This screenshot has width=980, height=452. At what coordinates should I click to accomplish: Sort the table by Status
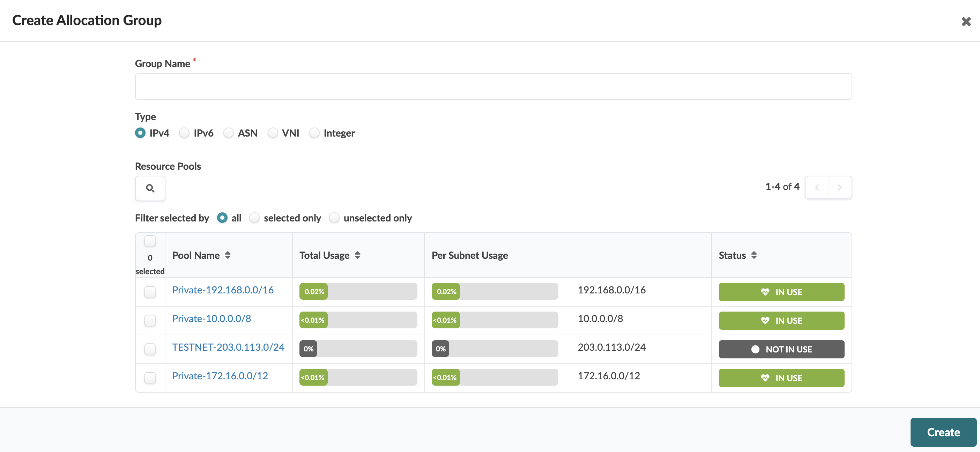pos(753,255)
